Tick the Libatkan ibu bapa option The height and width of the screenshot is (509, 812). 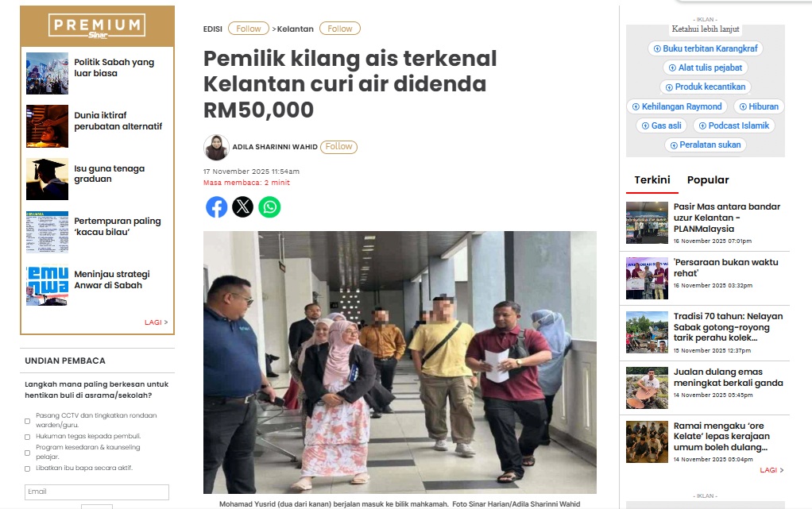28,469
